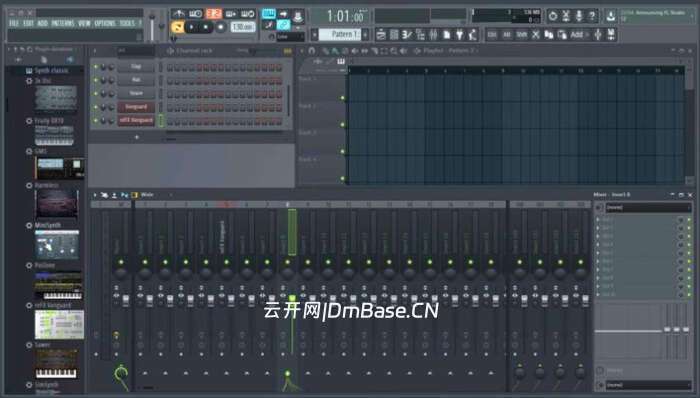Viewport: 700px width, 398px height.
Task: Add a channel with the plus button
Action: click(x=137, y=137)
